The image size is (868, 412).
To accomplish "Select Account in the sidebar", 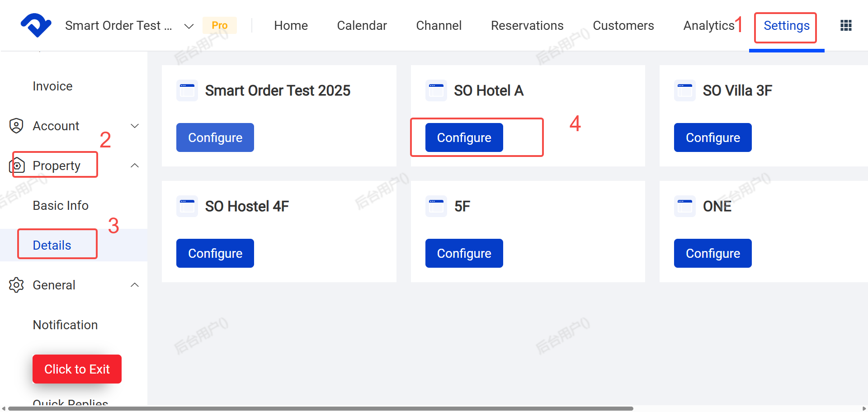I will (x=56, y=126).
